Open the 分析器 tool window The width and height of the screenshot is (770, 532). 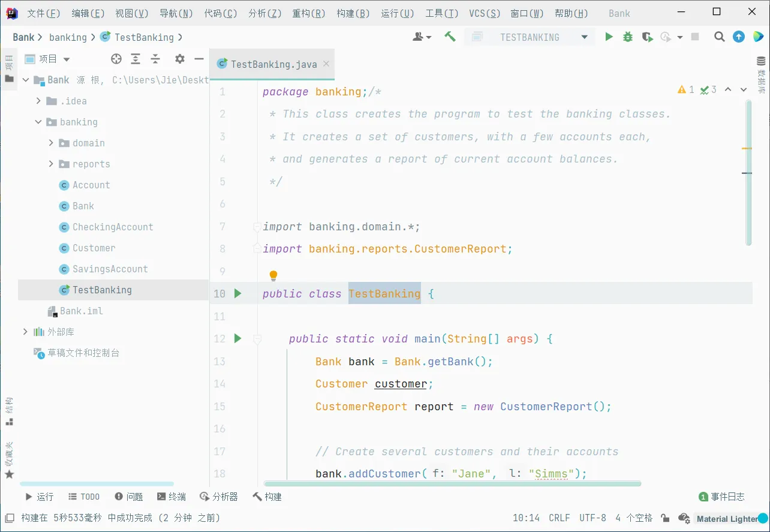click(219, 497)
